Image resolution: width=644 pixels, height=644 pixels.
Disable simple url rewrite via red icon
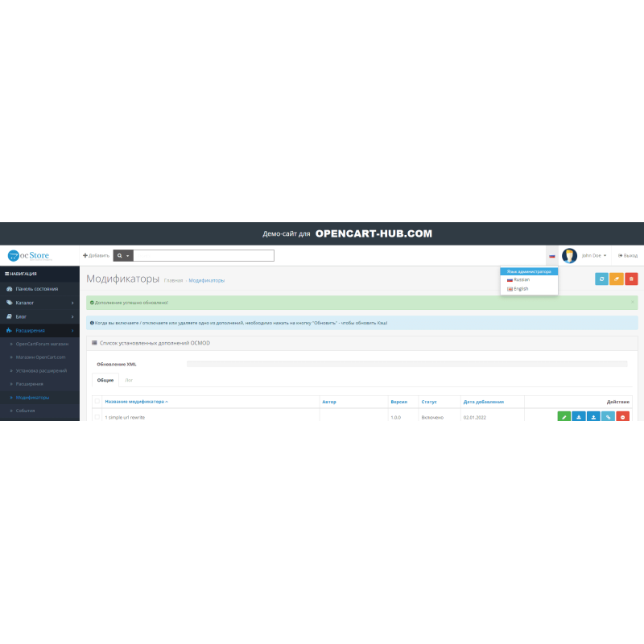[x=623, y=417]
